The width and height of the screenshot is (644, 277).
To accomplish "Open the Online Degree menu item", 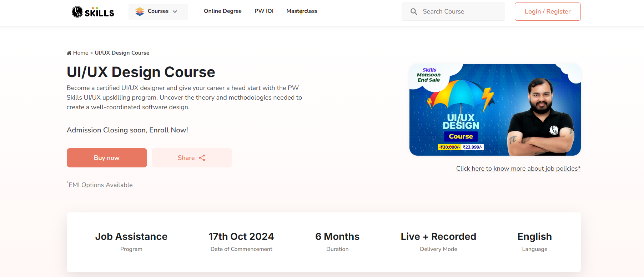I will click(223, 11).
